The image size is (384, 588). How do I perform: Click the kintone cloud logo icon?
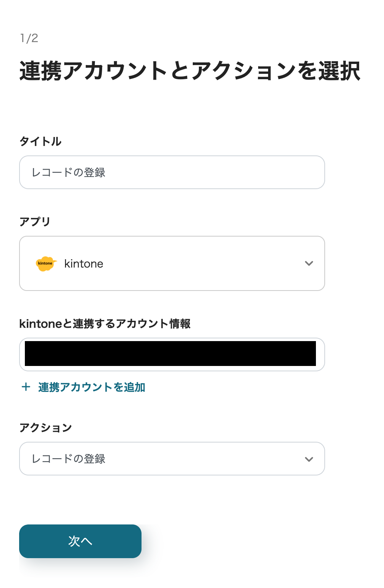[x=46, y=264]
